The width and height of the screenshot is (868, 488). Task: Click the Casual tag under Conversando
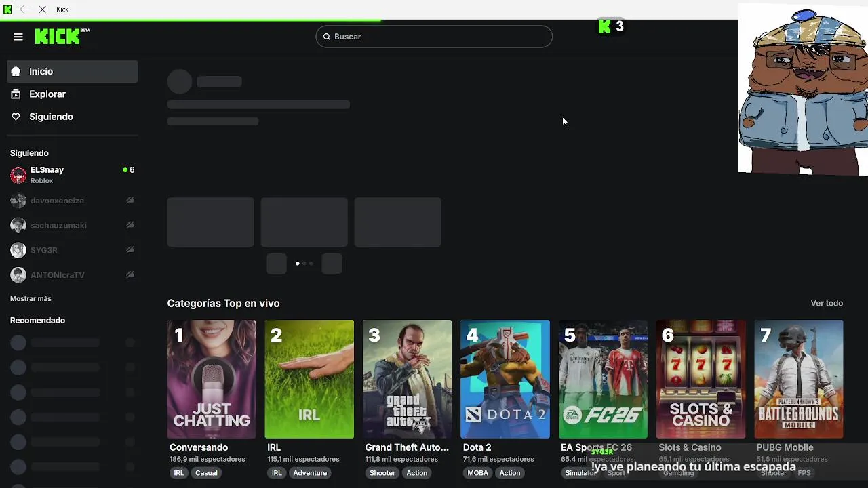point(206,473)
